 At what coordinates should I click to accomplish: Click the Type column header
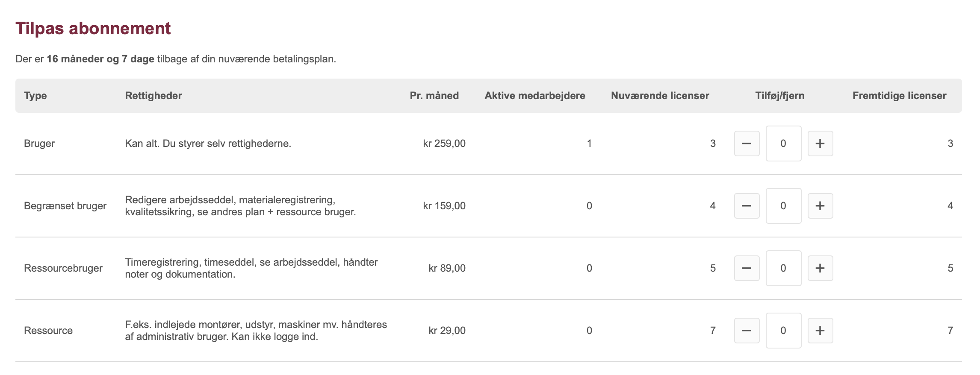pos(35,96)
